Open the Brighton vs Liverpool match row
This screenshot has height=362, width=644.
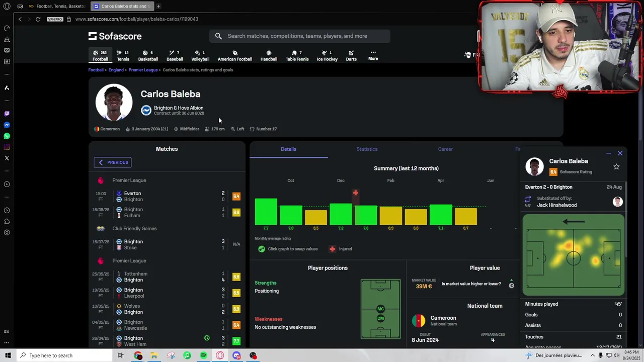coord(167,293)
